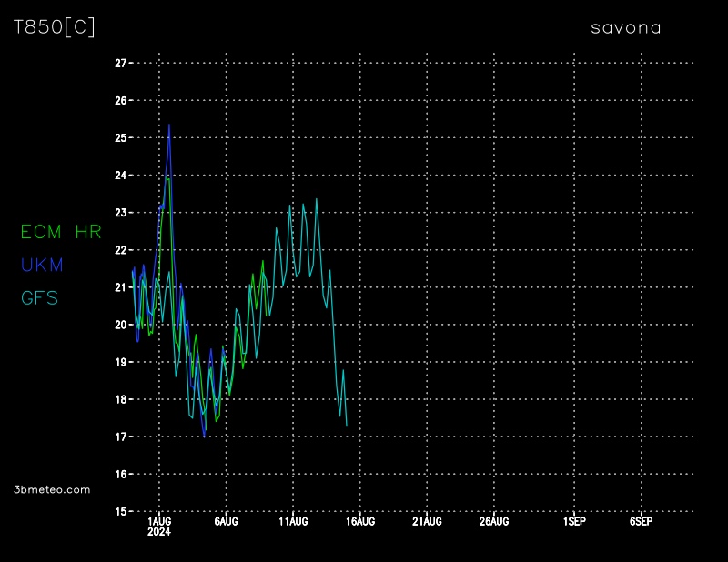Click the 15 value on temperature axis
Viewport: 728px width, 562px height.
(x=120, y=512)
